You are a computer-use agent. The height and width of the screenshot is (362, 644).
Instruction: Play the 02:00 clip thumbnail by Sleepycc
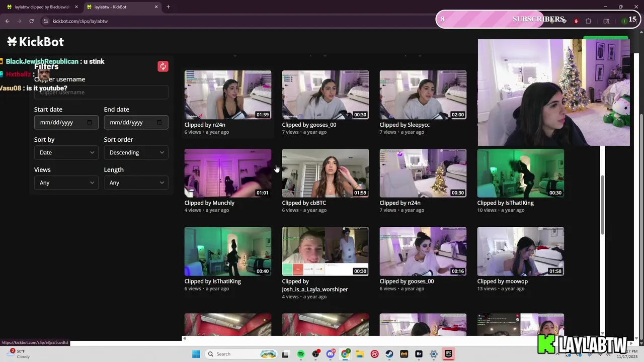click(x=423, y=95)
